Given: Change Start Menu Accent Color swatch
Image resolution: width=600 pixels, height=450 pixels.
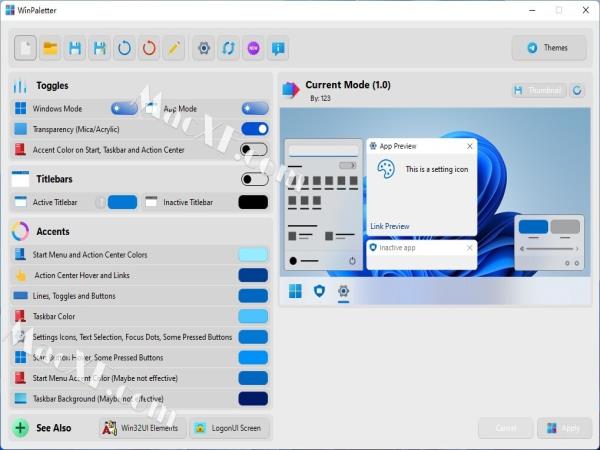Looking at the screenshot, I should [x=253, y=378].
